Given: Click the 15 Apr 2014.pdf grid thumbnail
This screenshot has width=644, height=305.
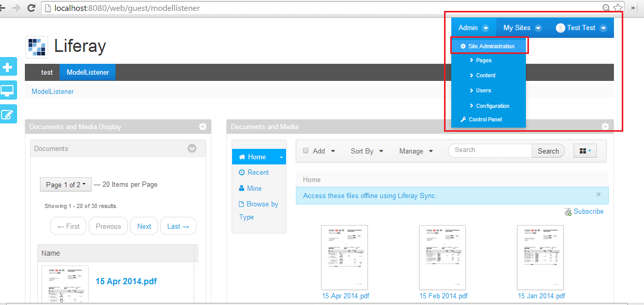Looking at the screenshot, I should pyautogui.click(x=345, y=257).
